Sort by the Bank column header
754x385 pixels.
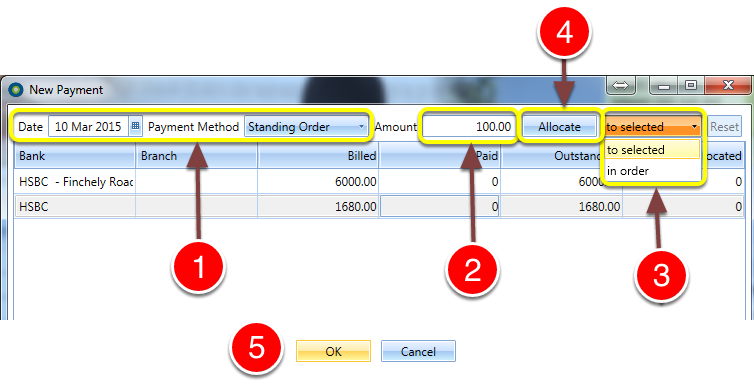coord(75,156)
